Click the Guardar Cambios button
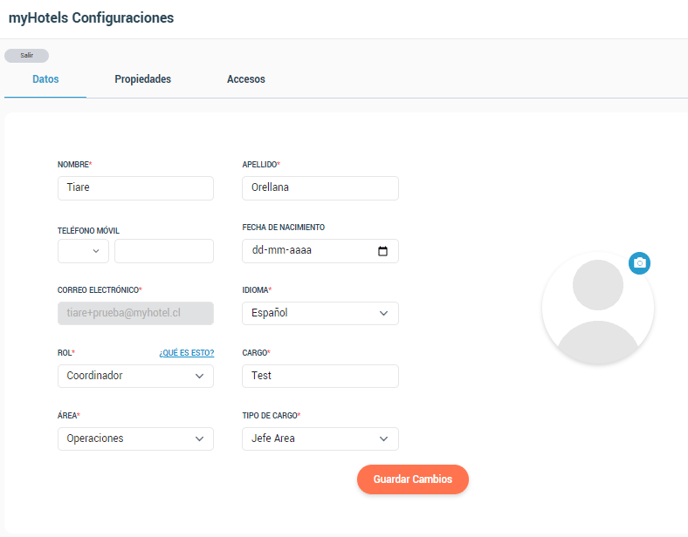The height and width of the screenshot is (537, 688). click(x=413, y=479)
